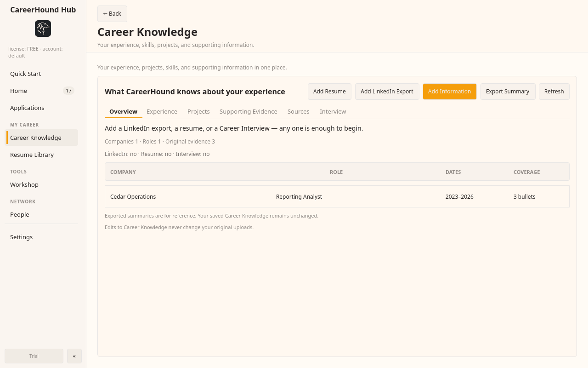Click the Cedar Operations company cell
Viewport: 588px width, 368px height.
pos(133,196)
